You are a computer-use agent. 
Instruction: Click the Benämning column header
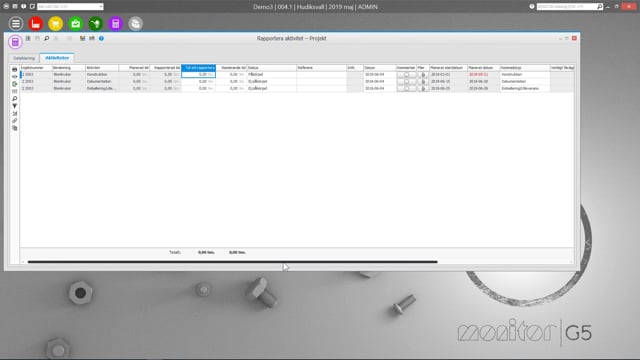pyautogui.click(x=69, y=68)
